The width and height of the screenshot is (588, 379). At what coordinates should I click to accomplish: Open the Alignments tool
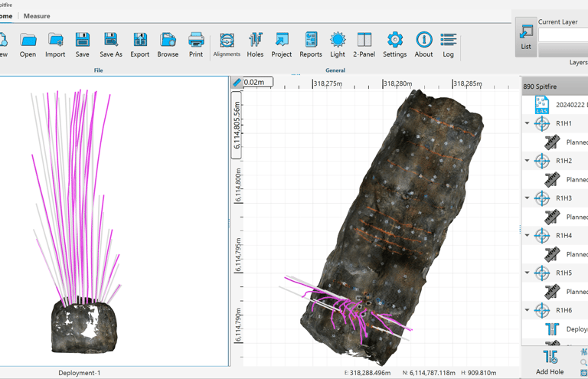click(227, 44)
